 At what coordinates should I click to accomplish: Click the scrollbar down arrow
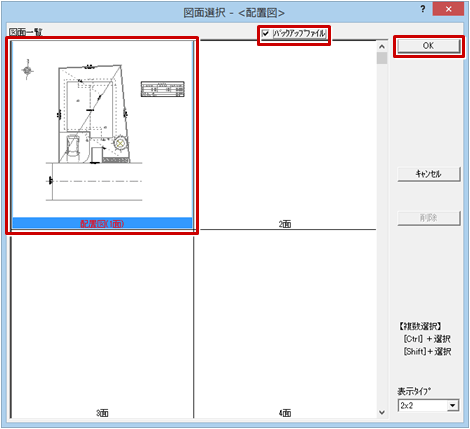(382, 413)
